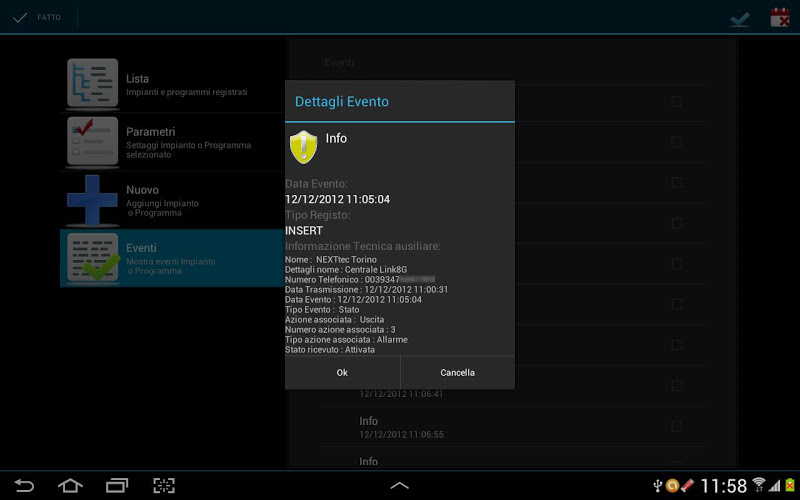Click the red calendar delete icon
Viewport: 800px width, 500px height.
coord(780,17)
